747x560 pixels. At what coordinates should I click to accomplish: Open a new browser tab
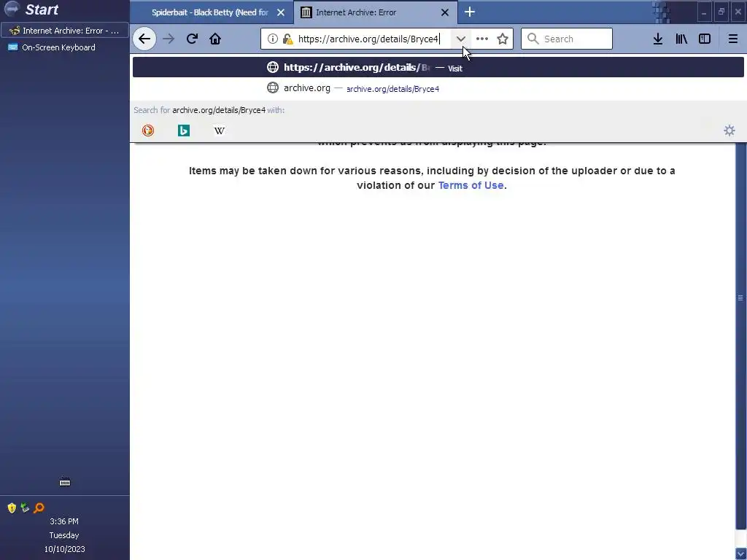(470, 12)
